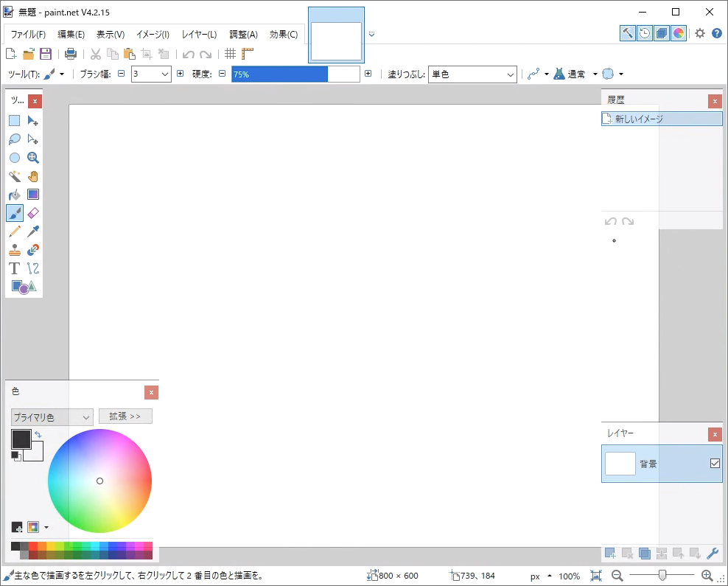Pick the Text tool

15,268
